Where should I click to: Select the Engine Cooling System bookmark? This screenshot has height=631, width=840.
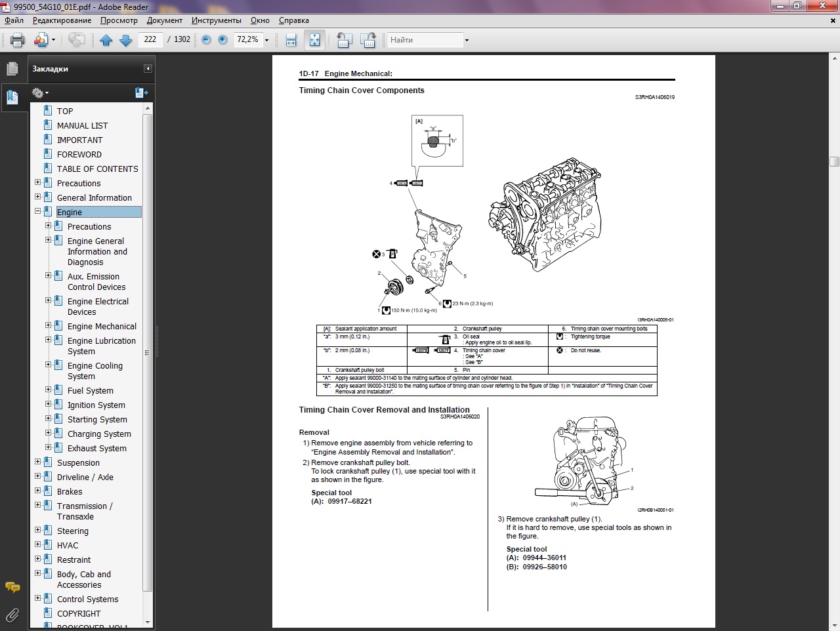95,371
